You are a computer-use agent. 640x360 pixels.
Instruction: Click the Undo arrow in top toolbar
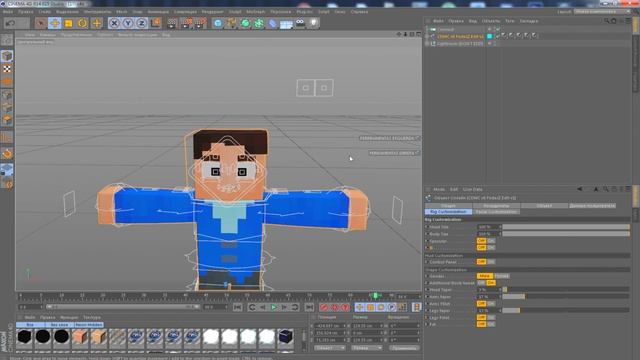[x=11, y=23]
